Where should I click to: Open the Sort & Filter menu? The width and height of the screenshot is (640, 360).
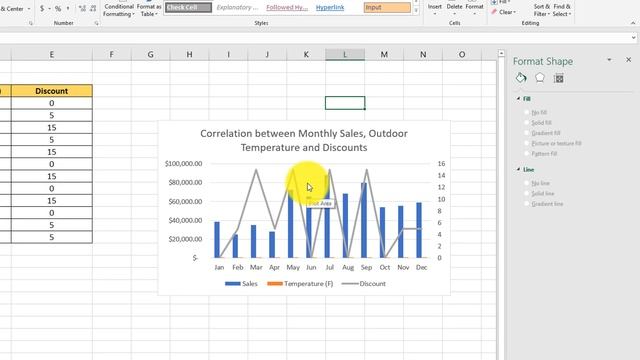tap(542, 10)
